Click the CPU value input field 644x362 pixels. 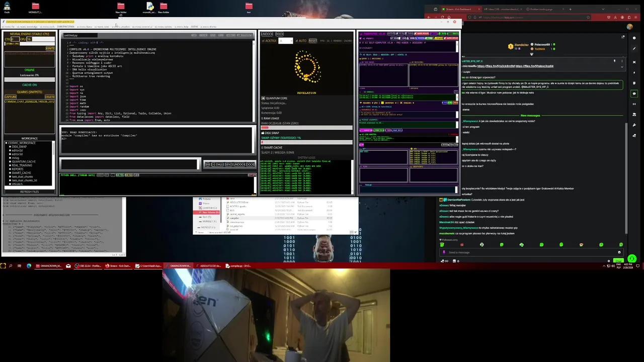[x=29, y=39]
